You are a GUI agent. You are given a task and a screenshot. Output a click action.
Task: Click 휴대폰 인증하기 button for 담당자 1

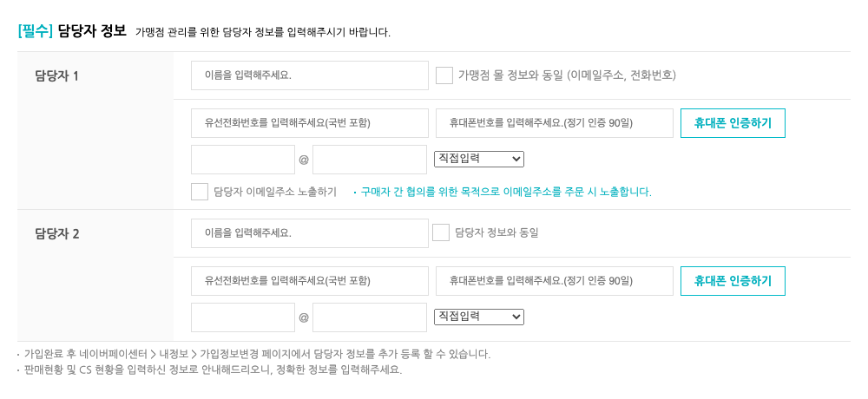(733, 123)
